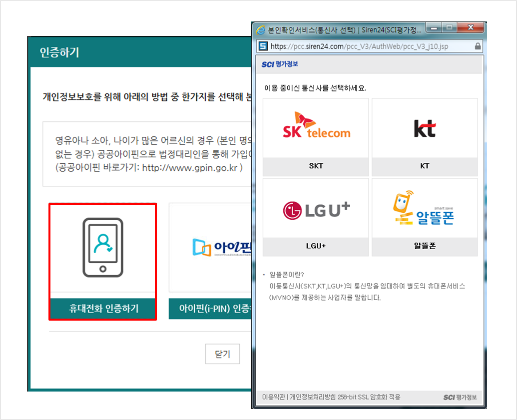Select the SK telecom logo card
Screen dimensions: 517x420
click(316, 128)
